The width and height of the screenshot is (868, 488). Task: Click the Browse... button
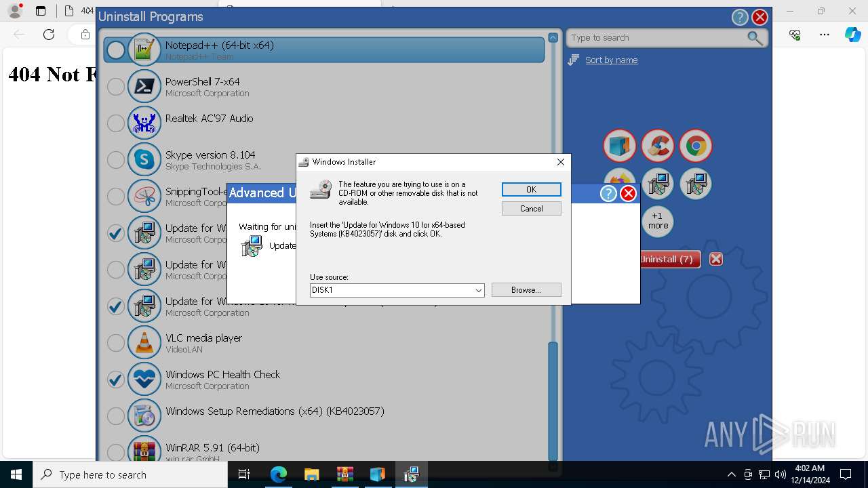(x=526, y=290)
